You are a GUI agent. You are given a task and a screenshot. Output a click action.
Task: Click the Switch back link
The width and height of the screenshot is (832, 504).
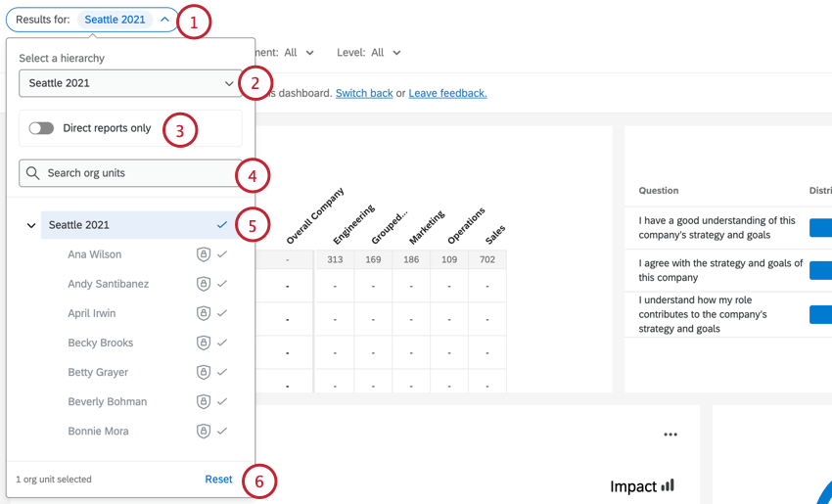pyautogui.click(x=364, y=93)
